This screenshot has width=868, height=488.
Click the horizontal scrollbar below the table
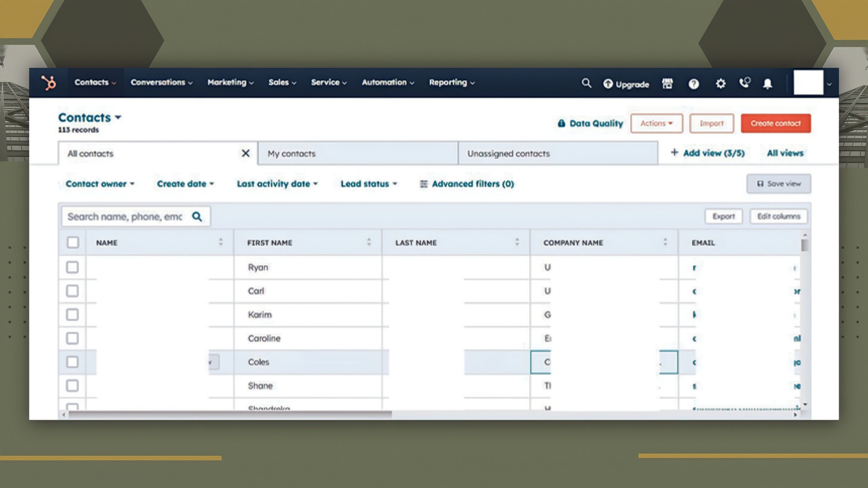[230, 414]
